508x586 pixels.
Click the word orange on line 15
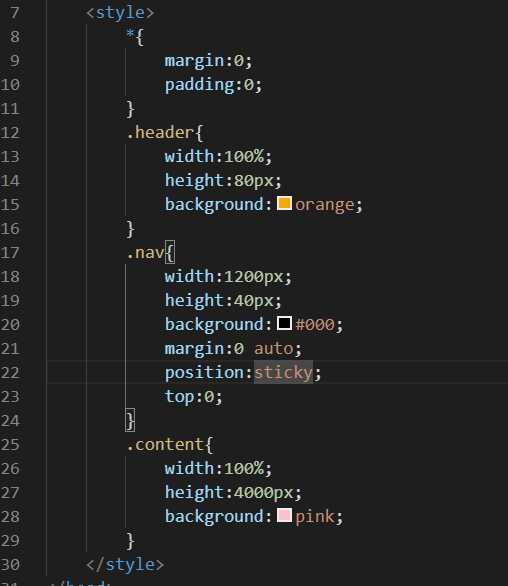(x=324, y=205)
